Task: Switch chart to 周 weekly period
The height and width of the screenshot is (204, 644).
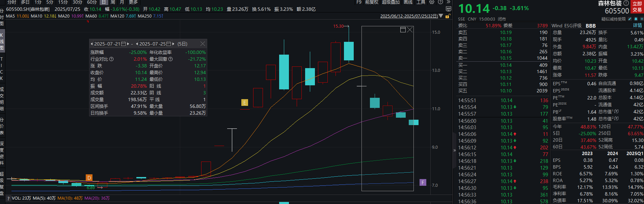Action: click(113, 2)
